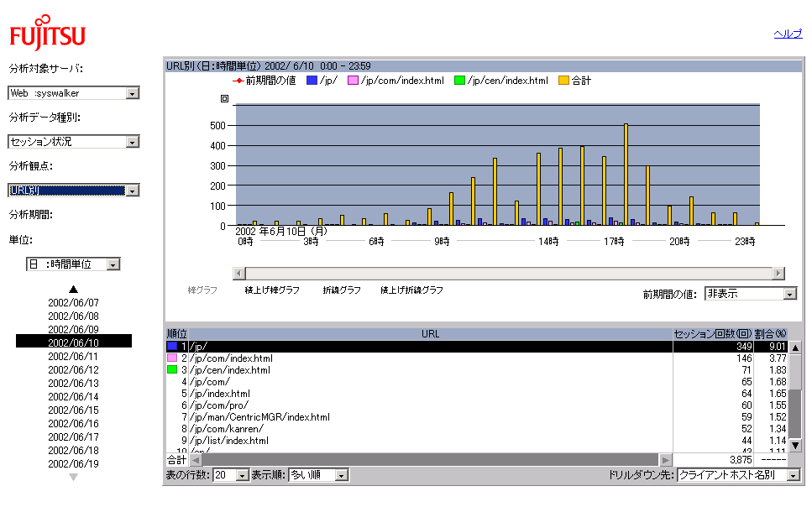The height and width of the screenshot is (507, 812).
Task: Click the table horizontal scroll left arrow
Action: click(196, 459)
